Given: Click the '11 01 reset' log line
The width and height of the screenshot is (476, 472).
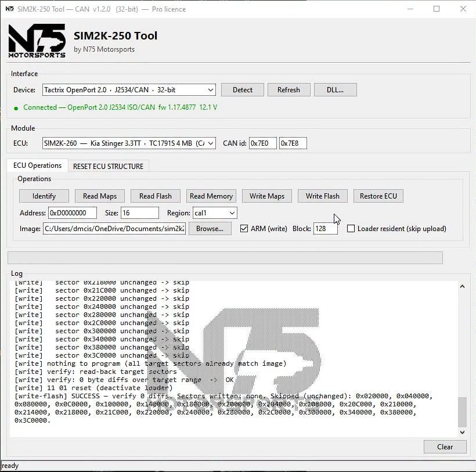Looking at the screenshot, I should click(x=93, y=388).
